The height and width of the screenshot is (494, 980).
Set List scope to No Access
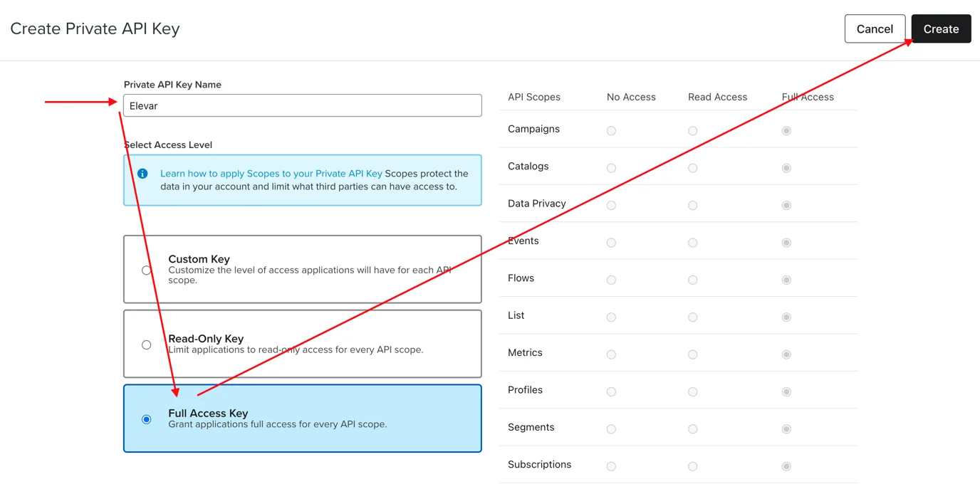pos(611,317)
